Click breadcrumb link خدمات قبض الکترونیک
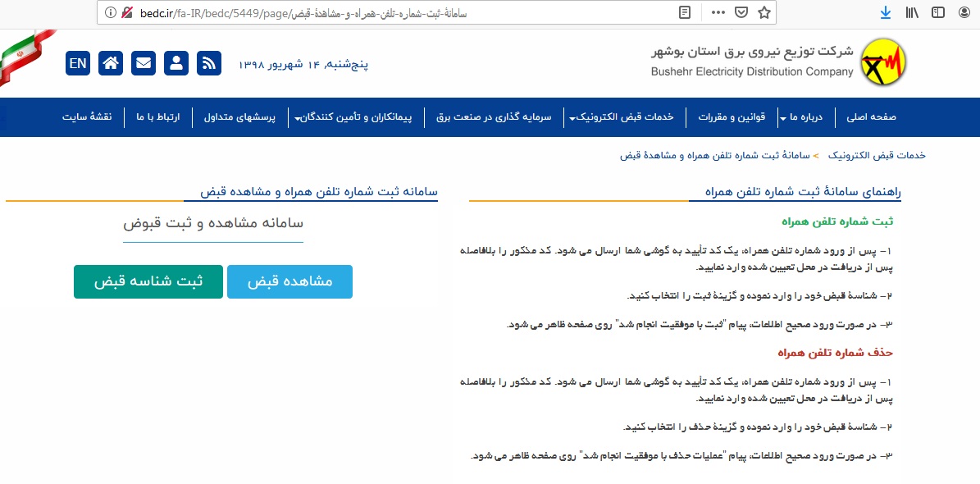 [876, 155]
